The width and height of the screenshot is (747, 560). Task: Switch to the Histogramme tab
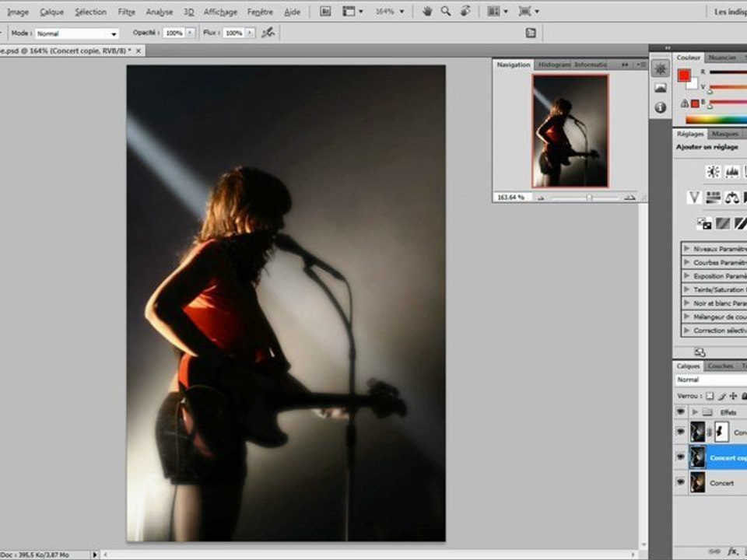point(555,65)
